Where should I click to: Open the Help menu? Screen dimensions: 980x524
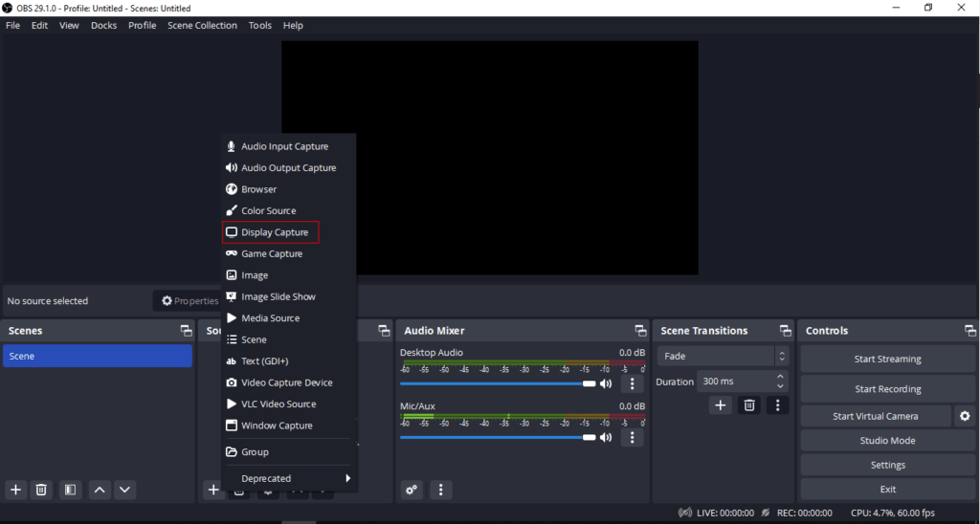click(x=293, y=26)
